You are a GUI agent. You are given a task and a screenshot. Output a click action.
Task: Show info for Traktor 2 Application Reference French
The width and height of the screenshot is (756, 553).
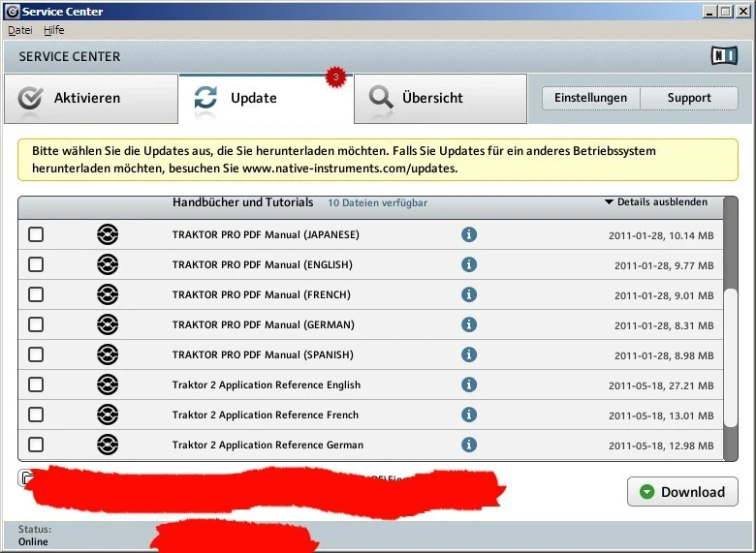(469, 415)
